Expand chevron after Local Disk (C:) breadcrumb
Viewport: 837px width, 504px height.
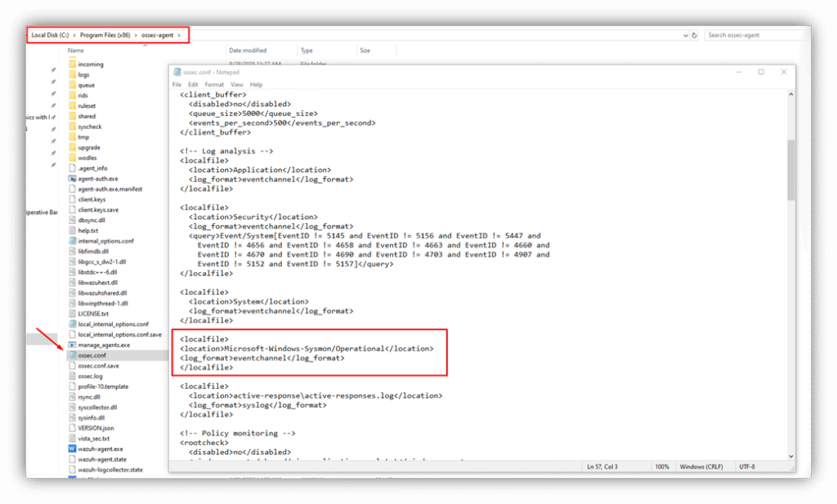tap(74, 35)
